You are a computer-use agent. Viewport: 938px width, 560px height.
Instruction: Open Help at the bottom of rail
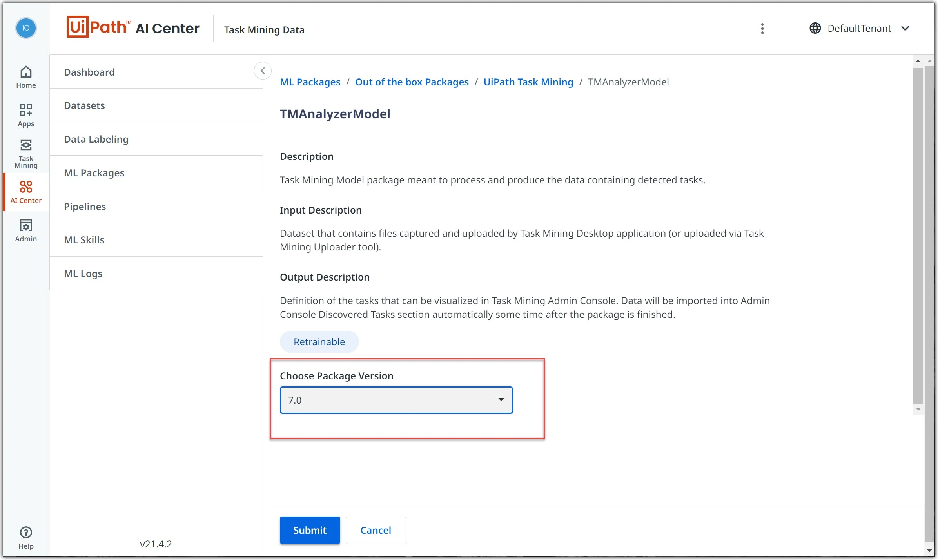tap(26, 538)
